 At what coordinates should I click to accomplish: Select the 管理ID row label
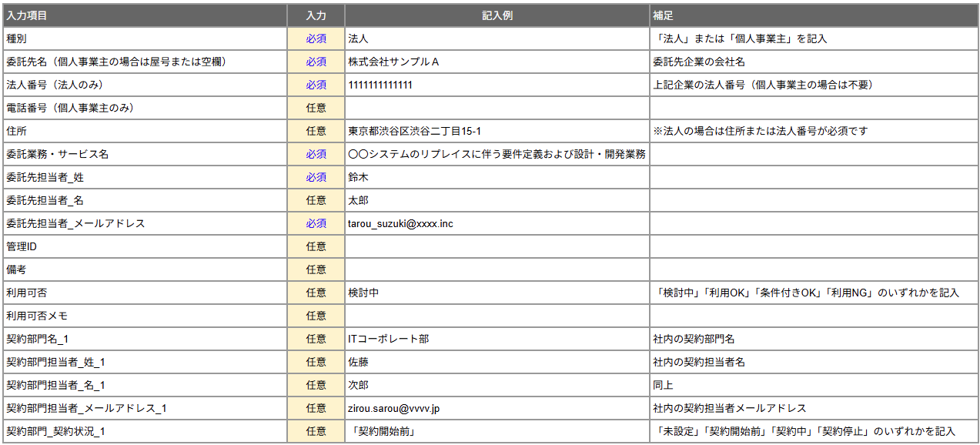pos(22,246)
